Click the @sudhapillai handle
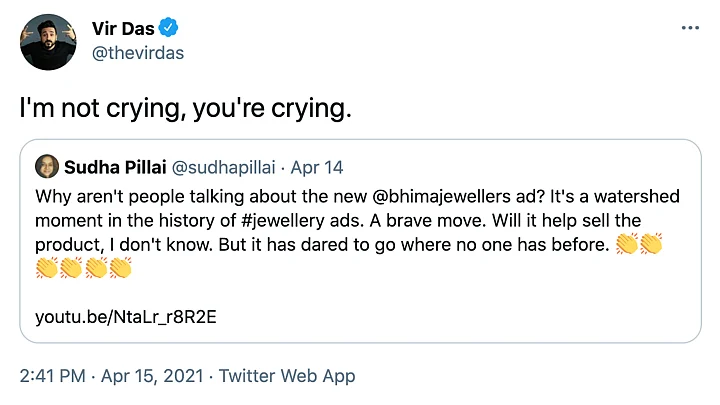The height and width of the screenshot is (405, 720). pyautogui.click(x=217, y=166)
